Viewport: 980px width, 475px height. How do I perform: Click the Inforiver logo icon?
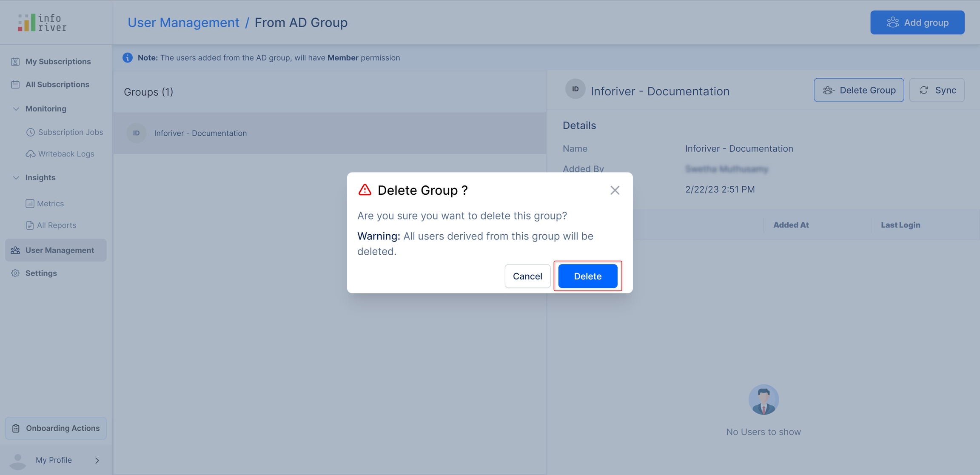tap(26, 23)
